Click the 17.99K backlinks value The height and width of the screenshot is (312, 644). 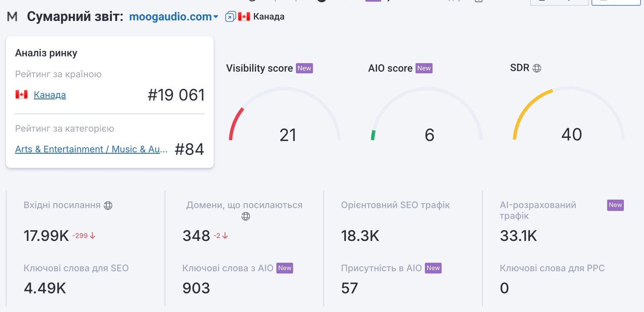point(46,236)
